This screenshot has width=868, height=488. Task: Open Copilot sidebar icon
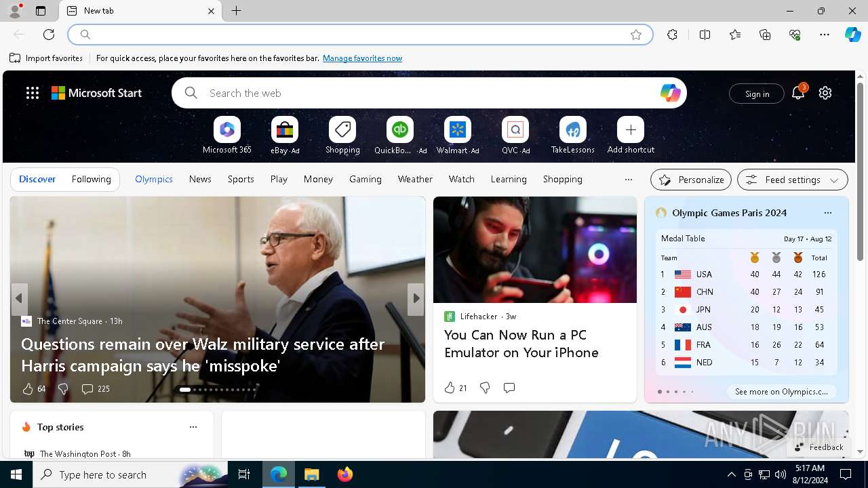tap(852, 35)
